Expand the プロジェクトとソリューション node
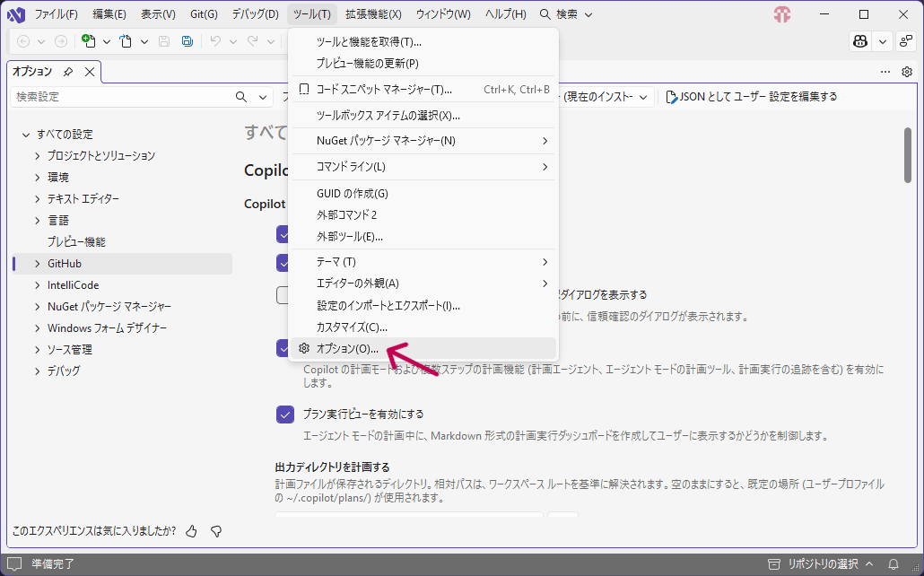Screen dimensions: 924x576 pos(37,156)
